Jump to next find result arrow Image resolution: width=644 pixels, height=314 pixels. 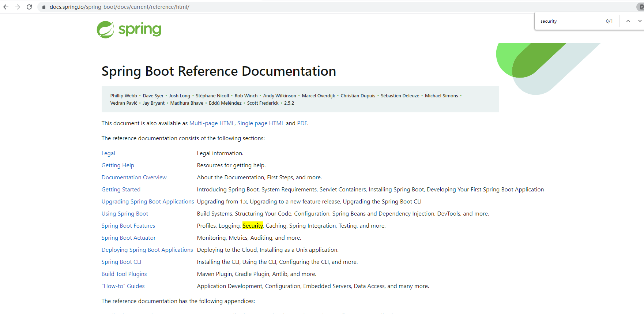click(640, 21)
